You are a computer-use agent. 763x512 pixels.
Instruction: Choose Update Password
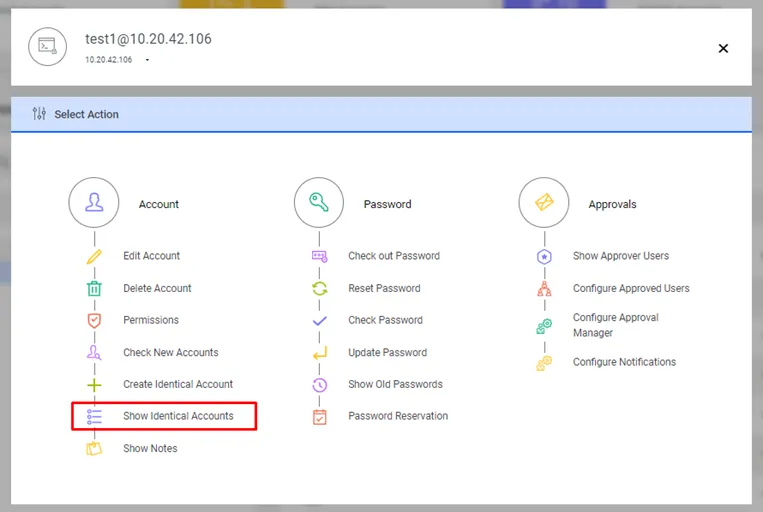click(388, 352)
